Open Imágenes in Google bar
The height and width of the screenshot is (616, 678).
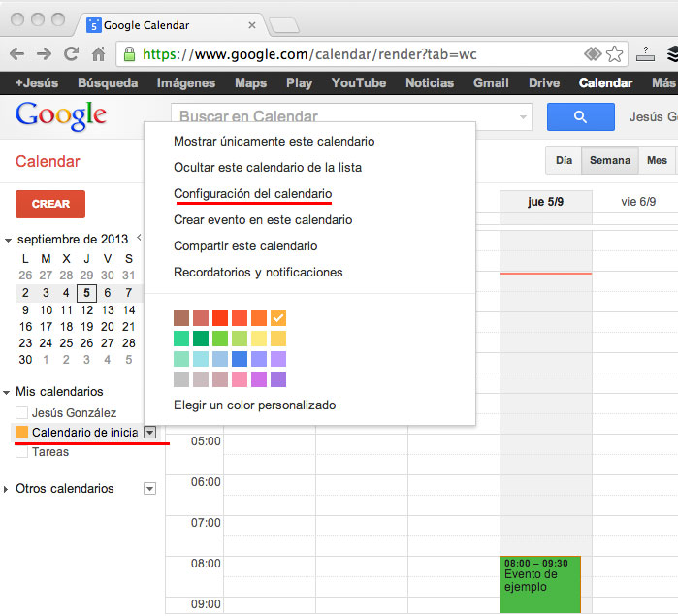click(186, 83)
